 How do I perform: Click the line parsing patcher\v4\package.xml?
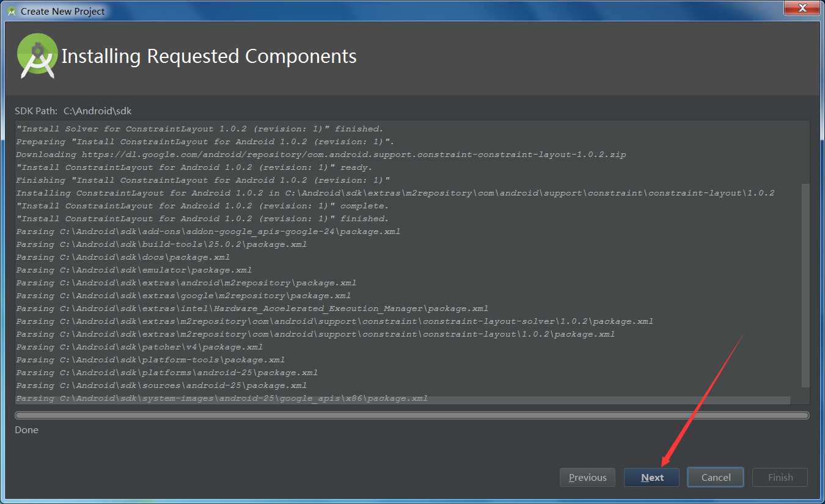(139, 347)
